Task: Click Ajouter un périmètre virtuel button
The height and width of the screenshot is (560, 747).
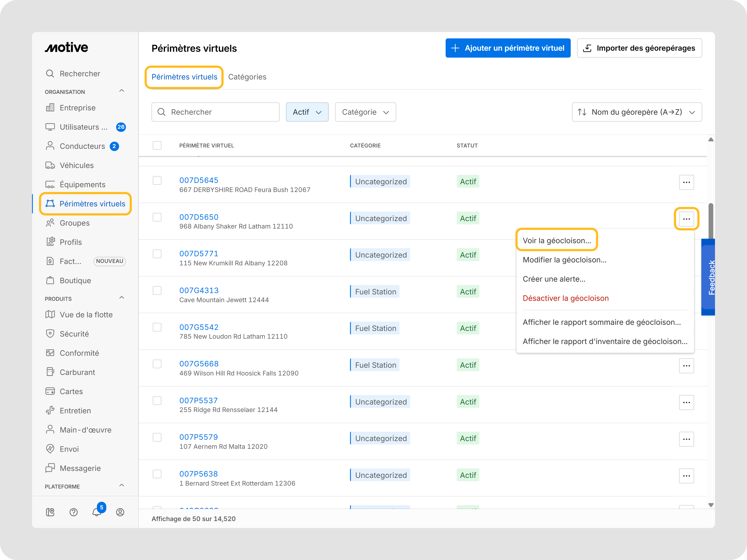Action: pos(508,48)
